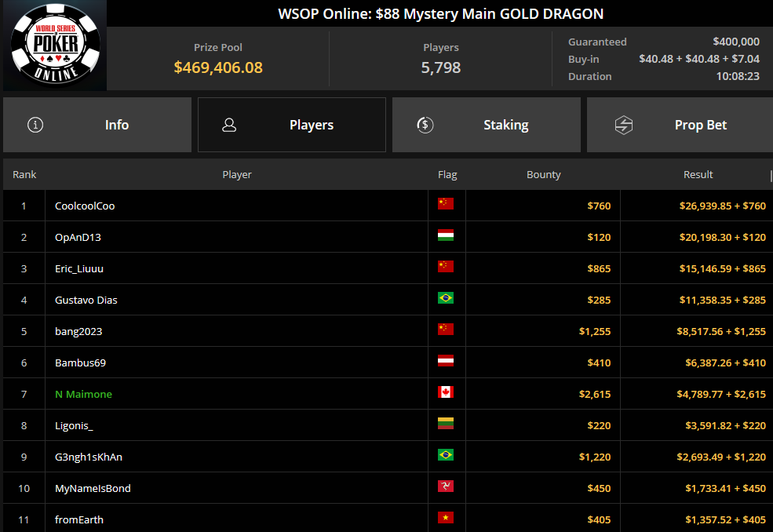Click the Info tab's circled i icon
The width and height of the screenshot is (773, 532).
point(35,125)
